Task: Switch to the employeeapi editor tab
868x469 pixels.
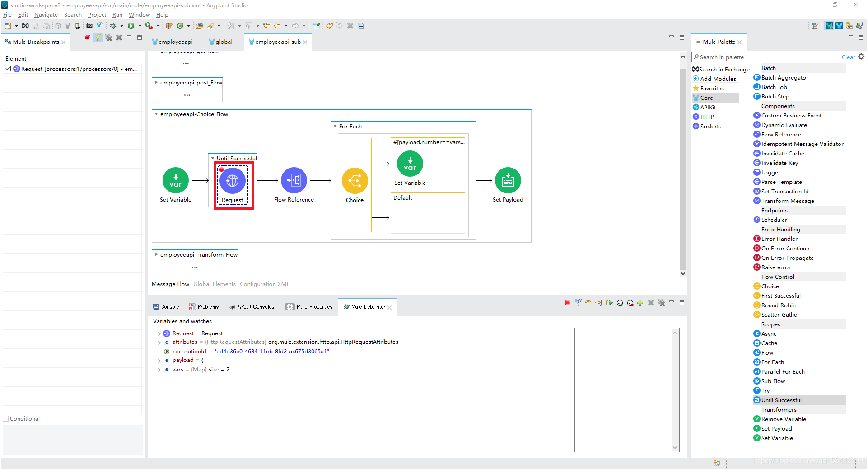Action: (x=172, y=42)
